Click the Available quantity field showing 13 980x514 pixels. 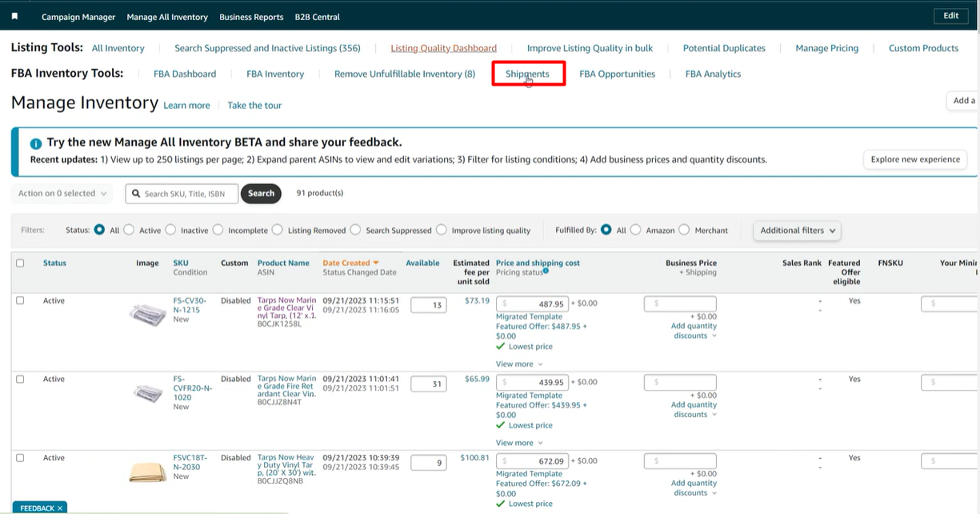[429, 305]
